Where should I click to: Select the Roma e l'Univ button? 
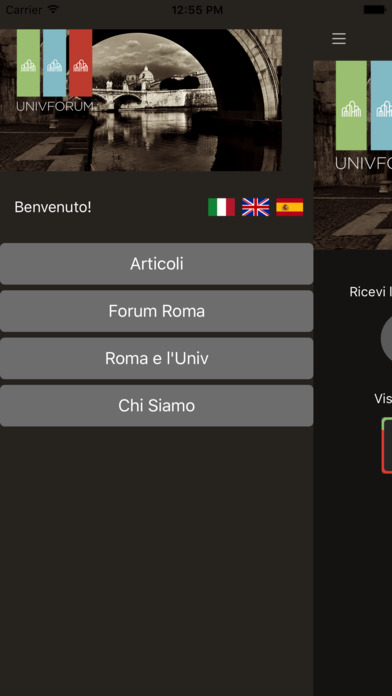pyautogui.click(x=157, y=358)
